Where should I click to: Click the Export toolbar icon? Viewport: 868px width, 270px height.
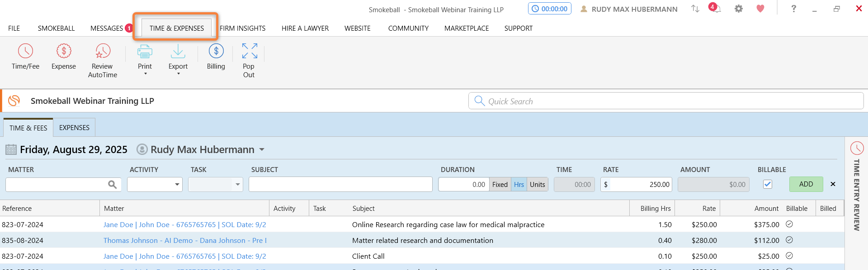tap(178, 51)
